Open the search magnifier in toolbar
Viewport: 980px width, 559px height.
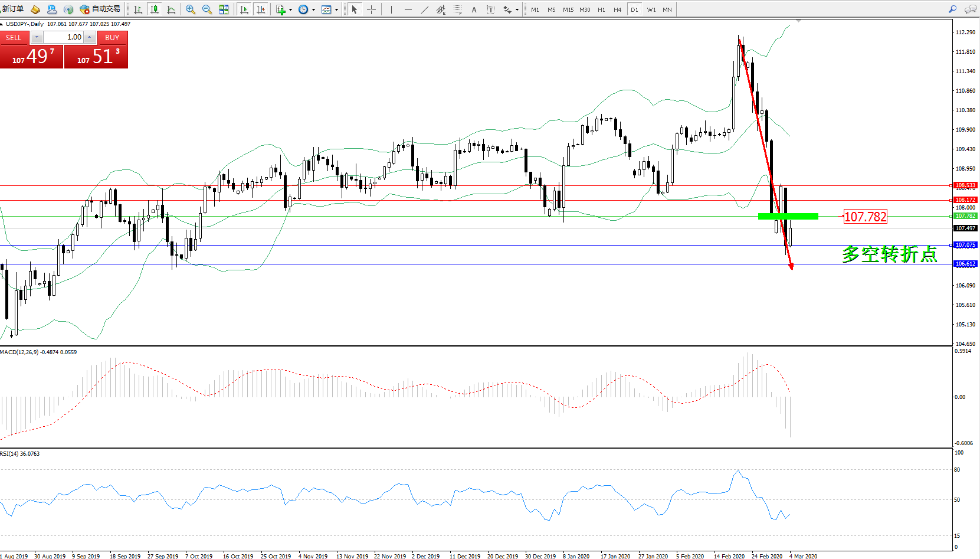coord(952,9)
